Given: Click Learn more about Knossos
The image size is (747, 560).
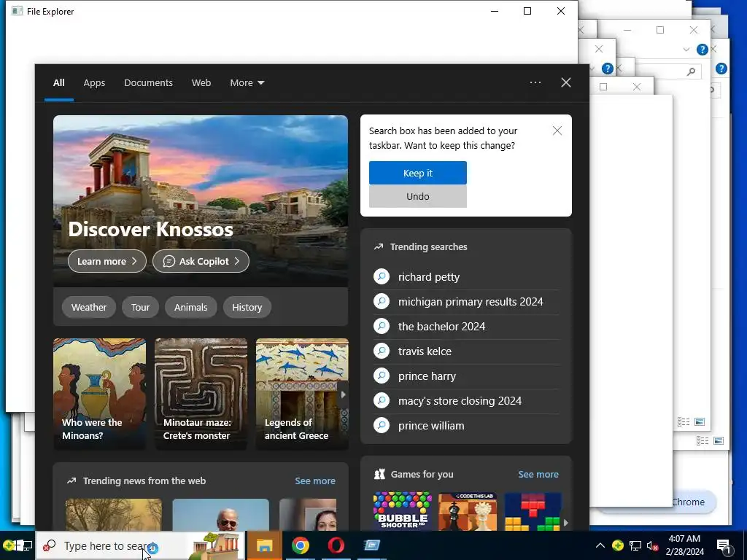Looking at the screenshot, I should point(107,261).
